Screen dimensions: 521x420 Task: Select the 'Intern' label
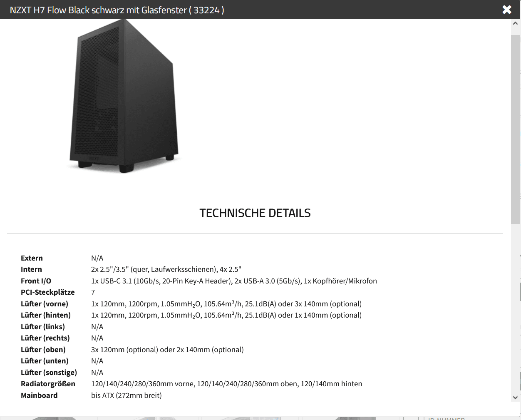click(31, 269)
